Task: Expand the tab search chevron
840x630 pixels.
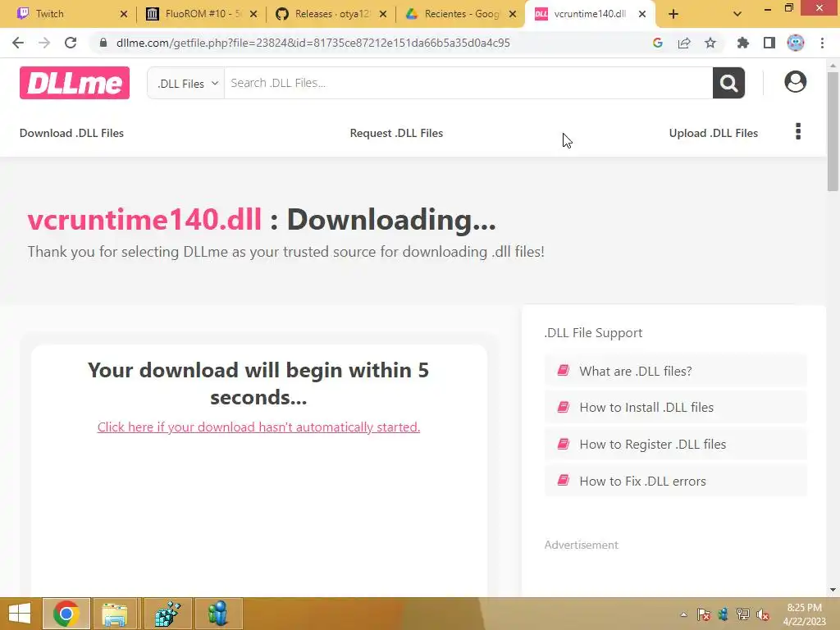Action: 737,14
